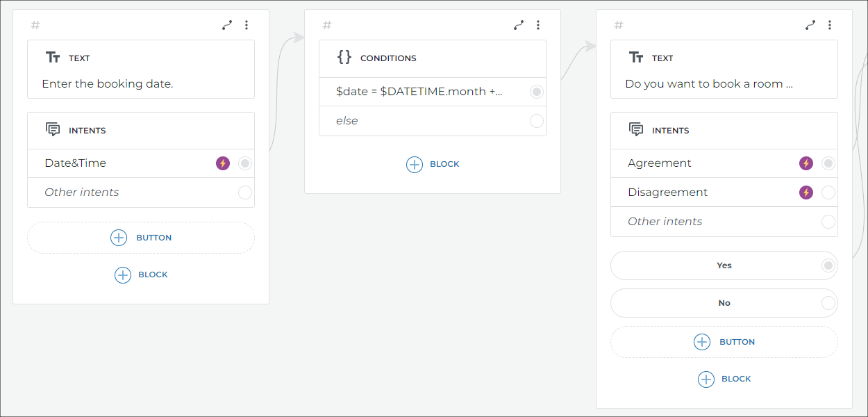868x417 pixels.
Task: Click the lightning icon beside Date&Time intent
Action: point(223,163)
